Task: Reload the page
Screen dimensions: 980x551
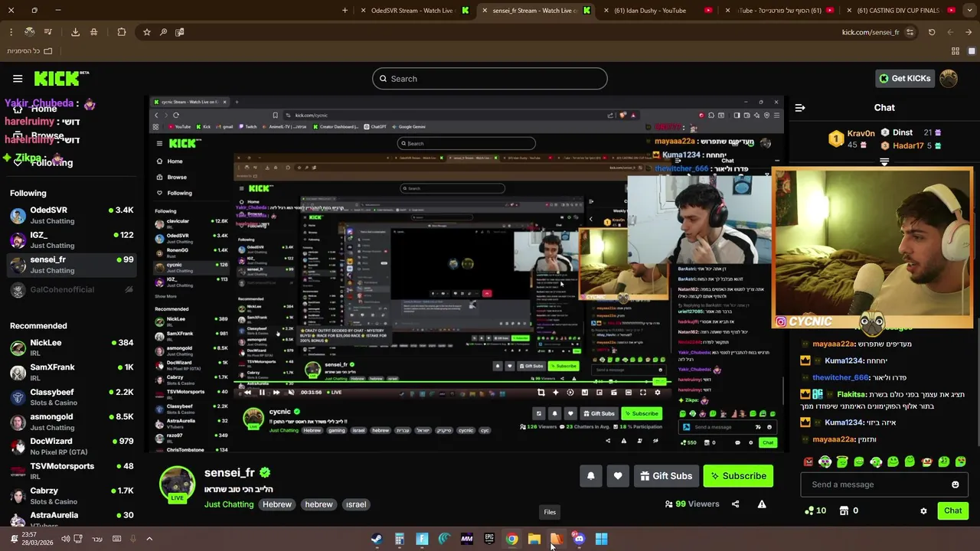Action: (x=932, y=32)
